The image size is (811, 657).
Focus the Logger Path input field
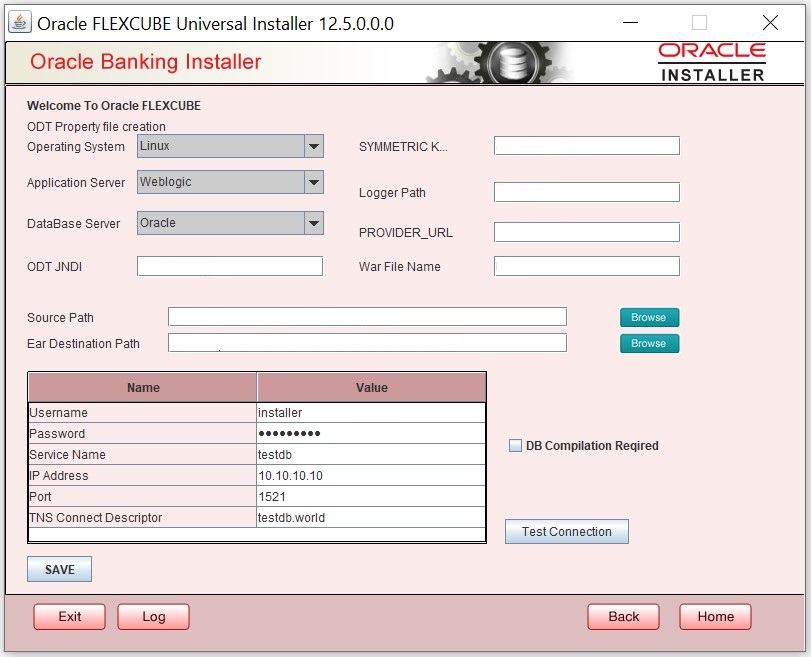click(x=587, y=192)
